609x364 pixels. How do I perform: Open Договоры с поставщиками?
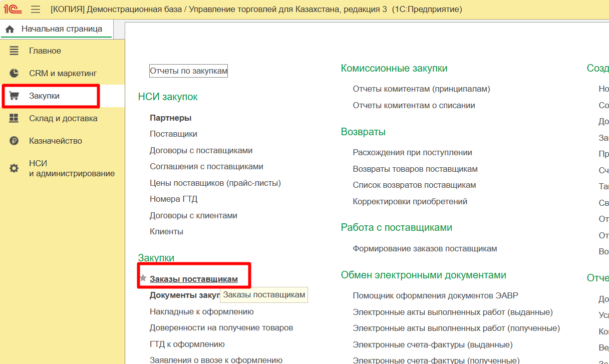click(x=201, y=150)
